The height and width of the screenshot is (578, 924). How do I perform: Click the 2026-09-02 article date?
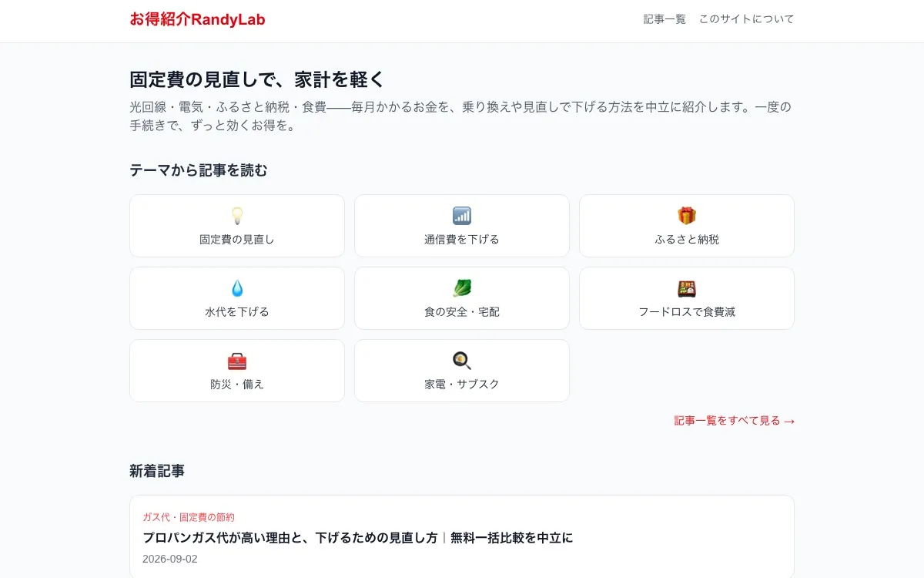(170, 559)
